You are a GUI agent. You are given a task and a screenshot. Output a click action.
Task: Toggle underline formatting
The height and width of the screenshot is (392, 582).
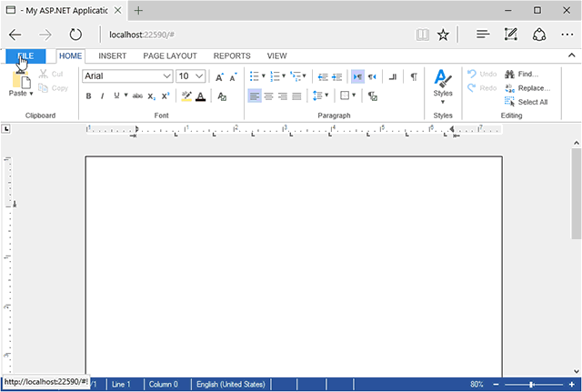tap(116, 95)
